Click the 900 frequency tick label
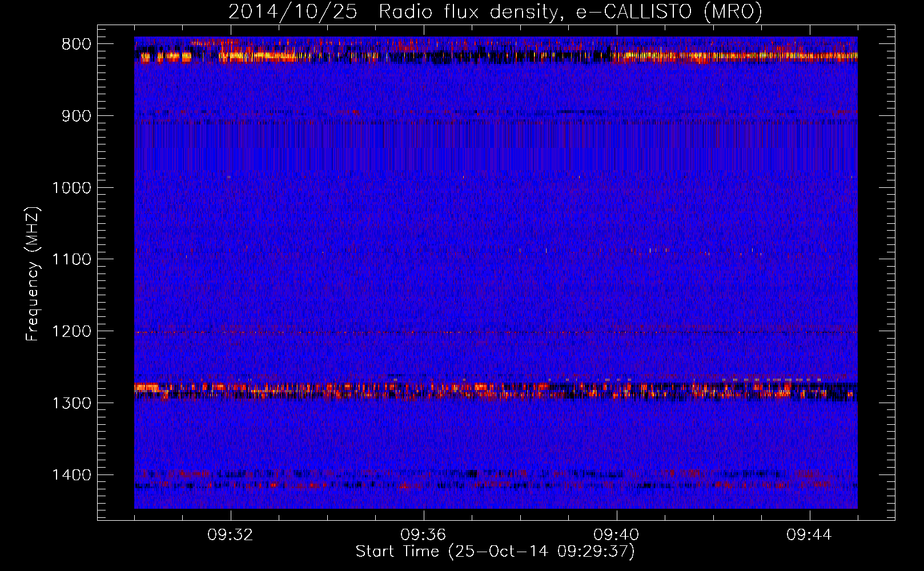Image resolution: width=924 pixels, height=571 pixels. click(76, 116)
